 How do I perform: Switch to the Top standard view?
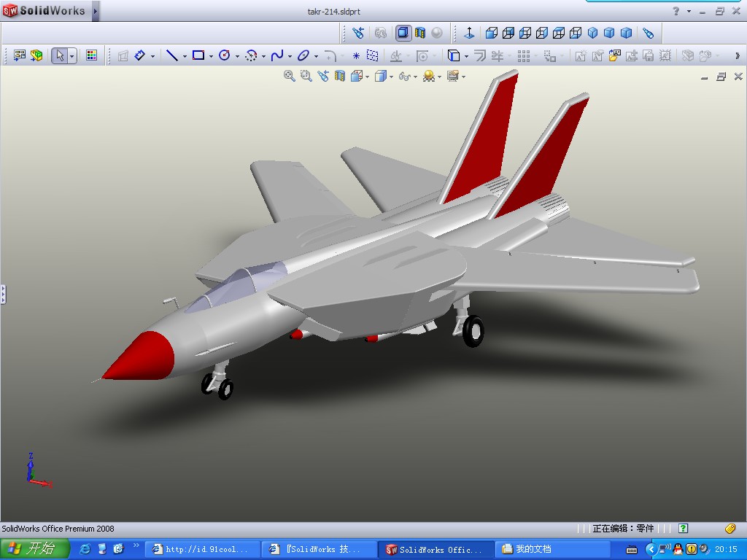tap(559, 33)
